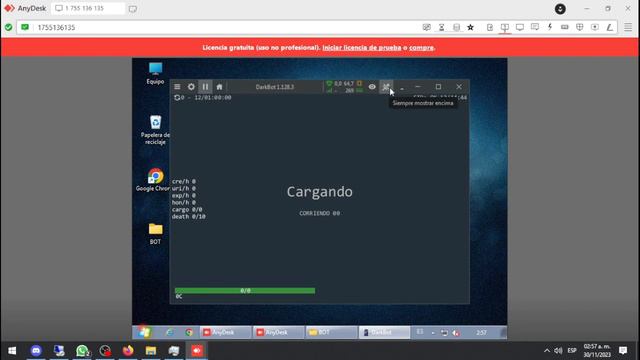Open AnyDesk main hamburger menu
Viewport: 640px width, 360px height.
[x=628, y=27]
